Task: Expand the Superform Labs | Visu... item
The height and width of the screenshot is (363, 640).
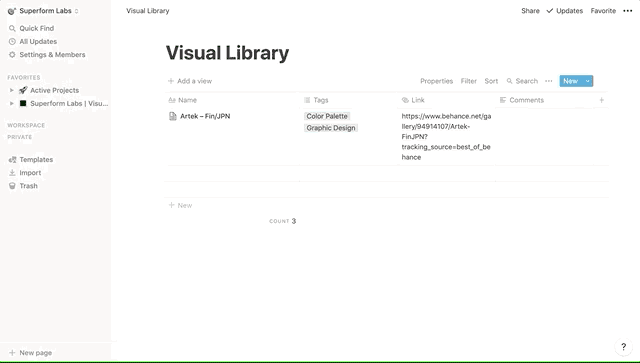Action: 11,103
